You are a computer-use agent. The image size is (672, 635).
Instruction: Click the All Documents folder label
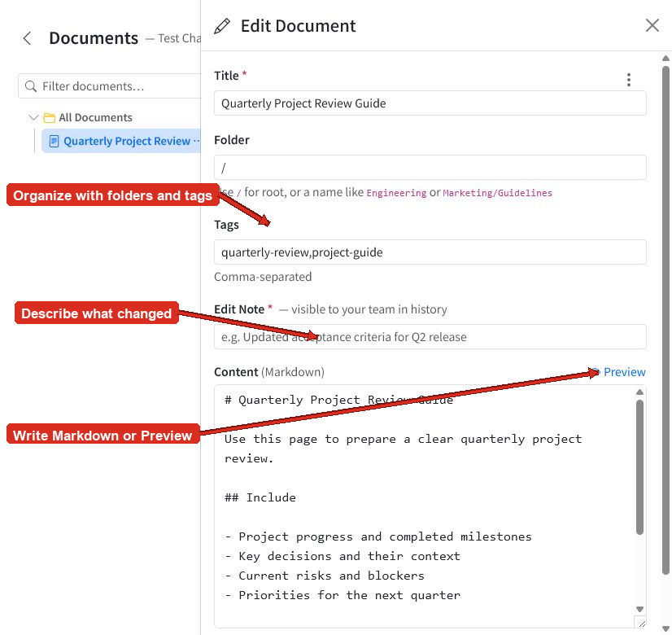95,117
